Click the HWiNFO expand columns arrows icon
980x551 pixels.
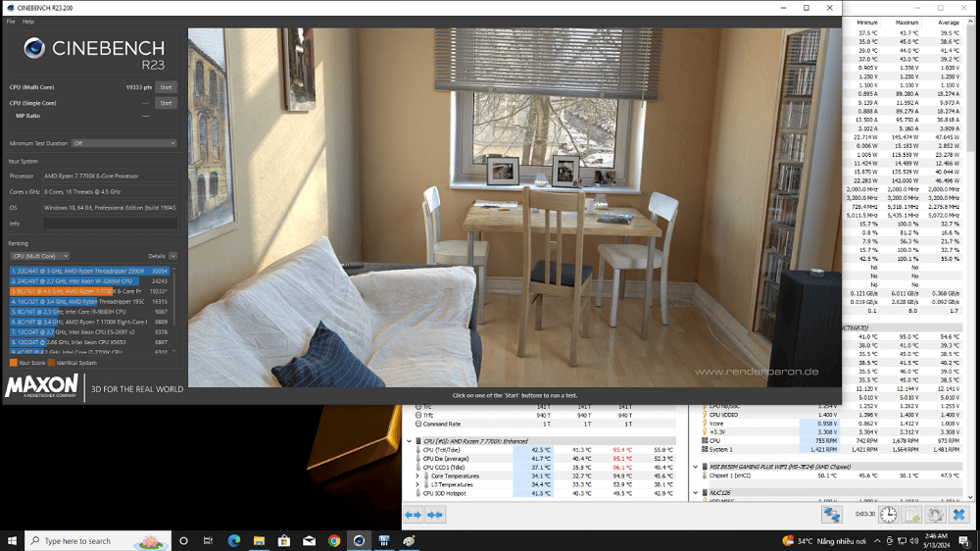[414, 515]
